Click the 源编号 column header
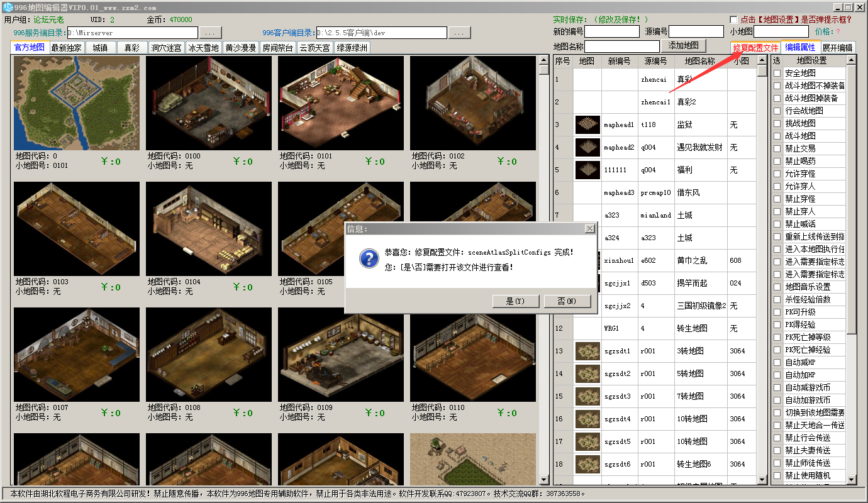 coord(656,62)
